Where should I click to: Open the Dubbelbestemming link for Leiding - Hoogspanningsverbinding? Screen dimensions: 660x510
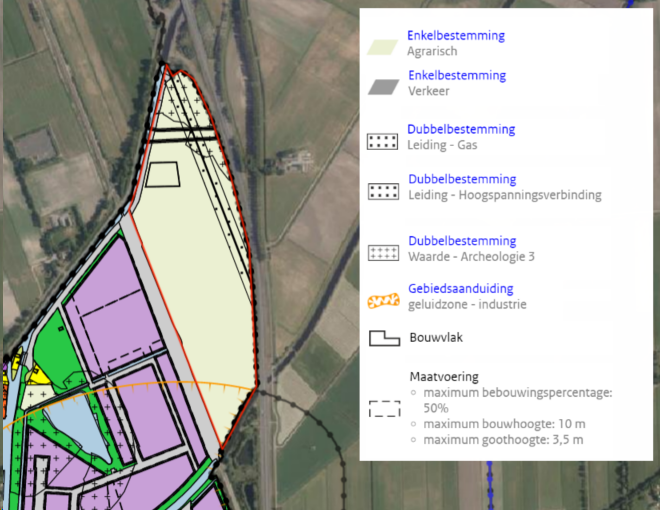(462, 180)
